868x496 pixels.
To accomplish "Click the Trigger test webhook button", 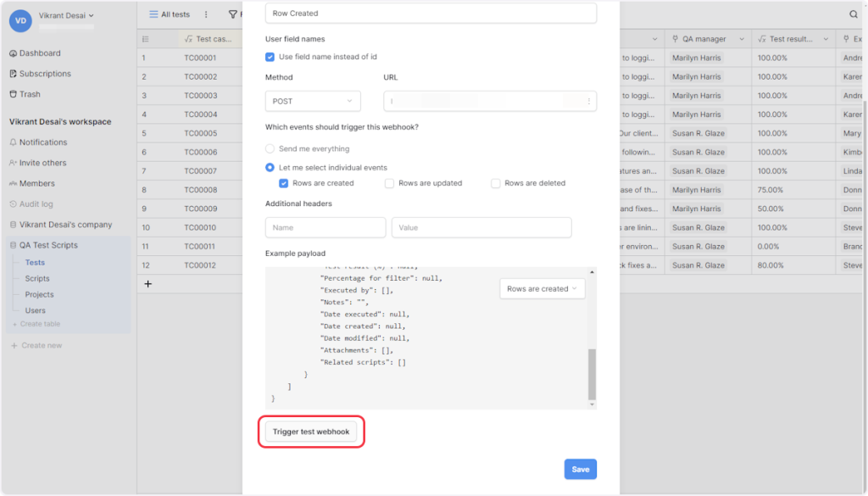I will (x=310, y=432).
